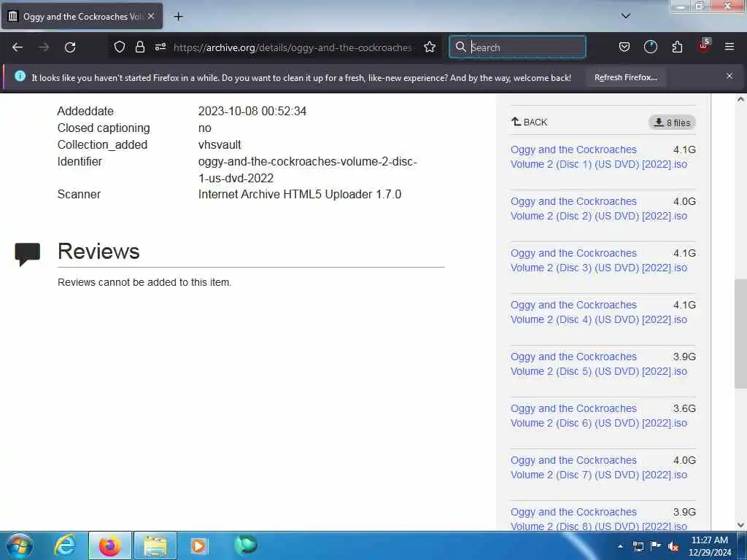Open the tracking protection shield icon
The height and width of the screenshot is (560, 747).
[120, 47]
